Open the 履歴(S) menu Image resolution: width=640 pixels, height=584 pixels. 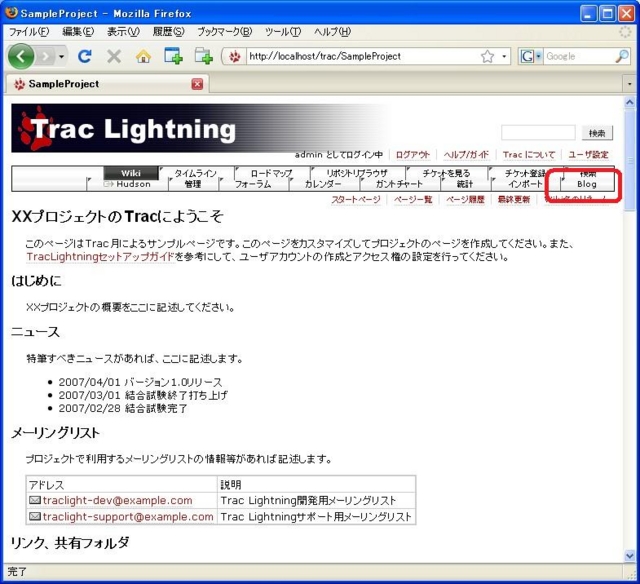click(169, 31)
